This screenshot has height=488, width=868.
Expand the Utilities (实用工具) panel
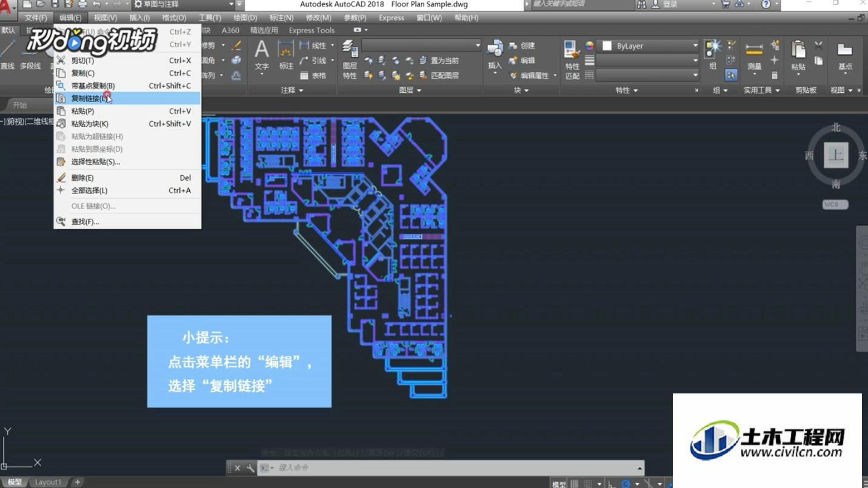761,90
